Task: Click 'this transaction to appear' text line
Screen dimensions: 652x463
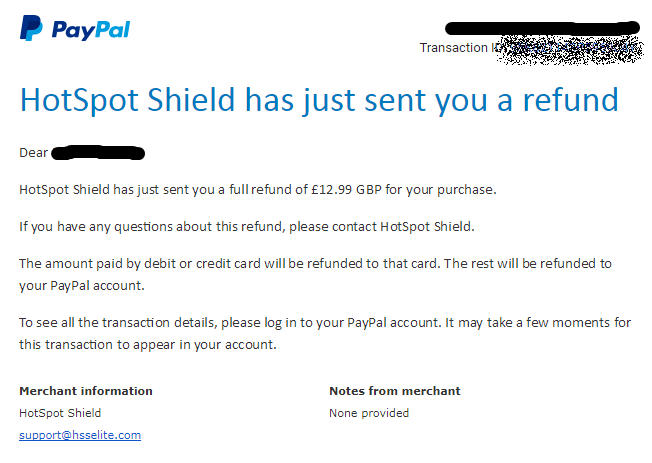Action: (98, 345)
